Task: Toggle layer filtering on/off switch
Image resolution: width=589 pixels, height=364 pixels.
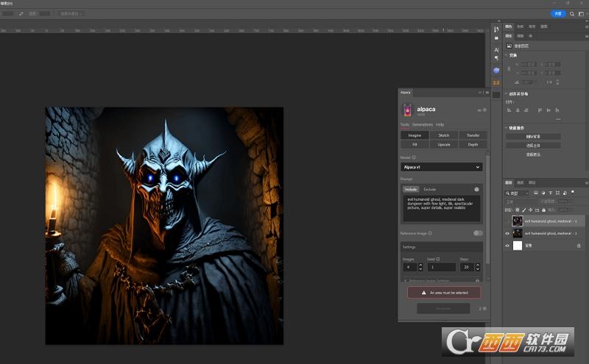Action: (573, 192)
